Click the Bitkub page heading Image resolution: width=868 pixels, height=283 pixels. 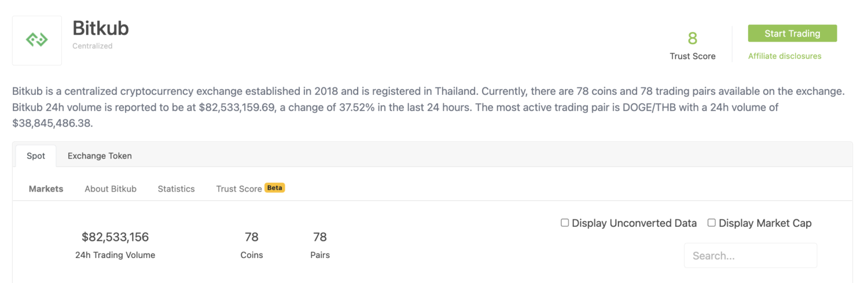(x=101, y=28)
